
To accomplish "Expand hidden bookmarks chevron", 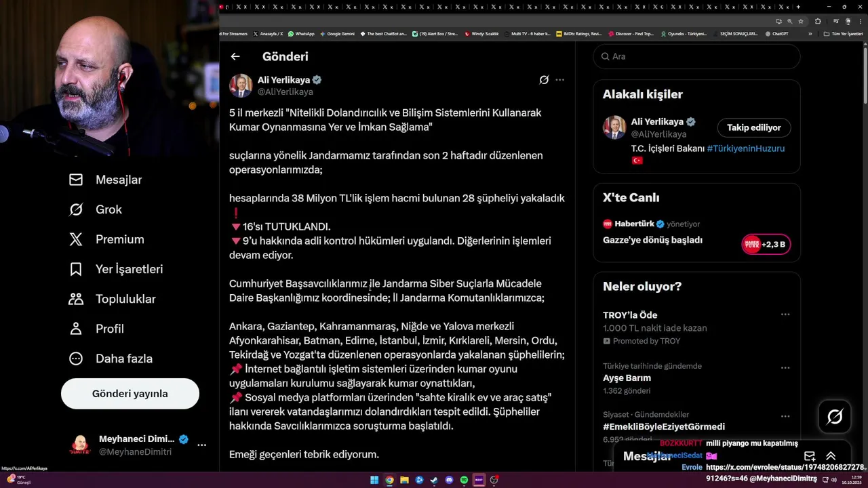I will pyautogui.click(x=810, y=33).
